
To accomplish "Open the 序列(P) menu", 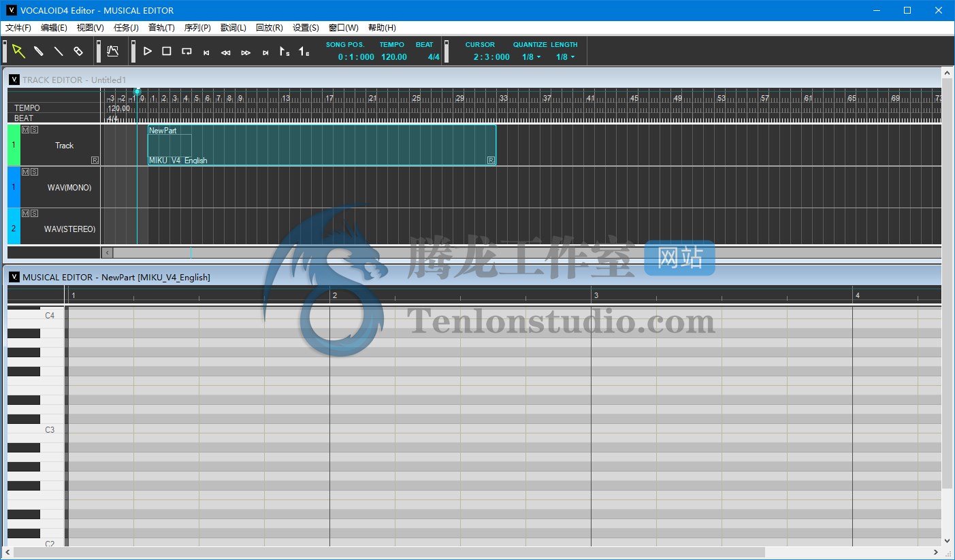I will click(x=197, y=28).
